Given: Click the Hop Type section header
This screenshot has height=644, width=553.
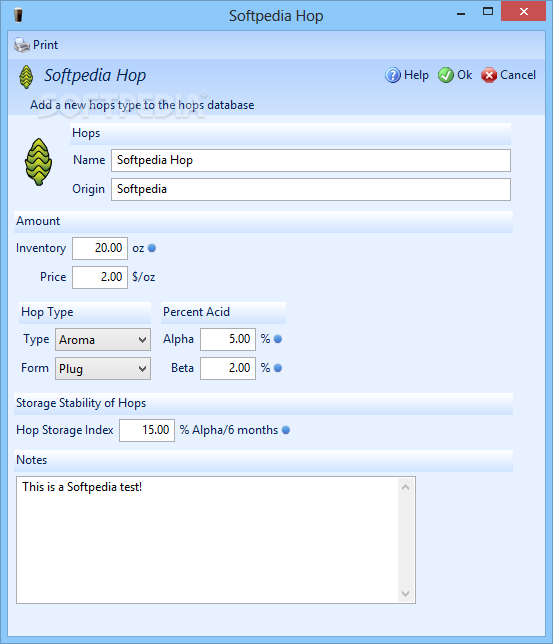Looking at the screenshot, I should coord(85,313).
